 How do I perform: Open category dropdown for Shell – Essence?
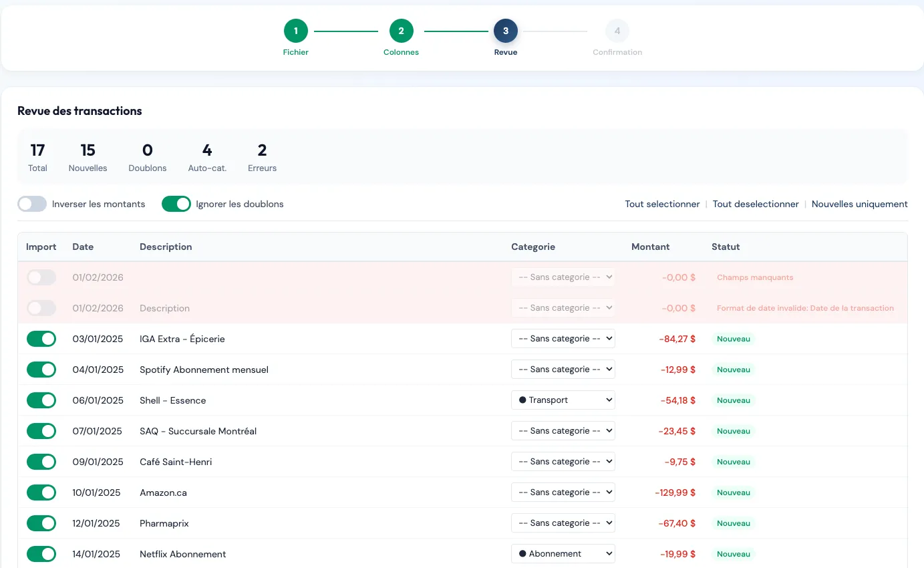563,400
